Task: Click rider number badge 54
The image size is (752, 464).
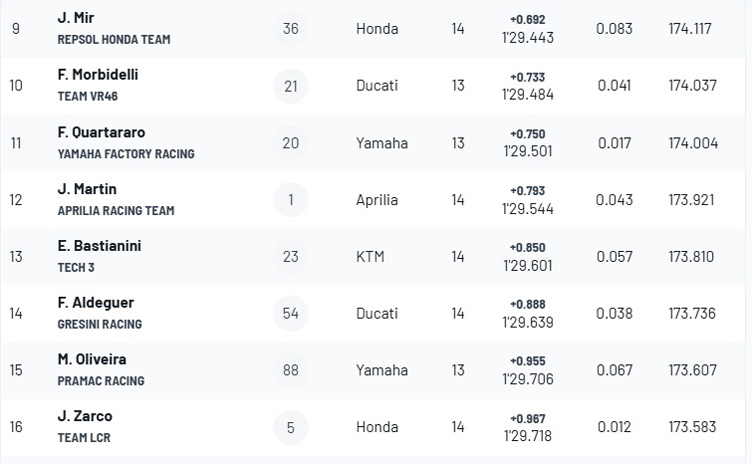Action: (x=291, y=313)
